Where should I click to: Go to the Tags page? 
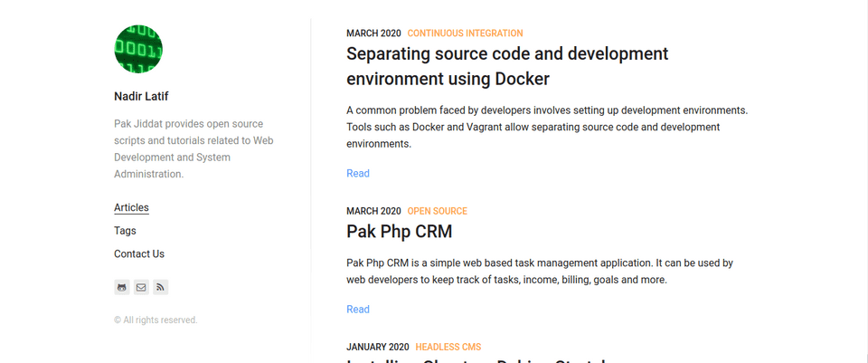coord(125,231)
